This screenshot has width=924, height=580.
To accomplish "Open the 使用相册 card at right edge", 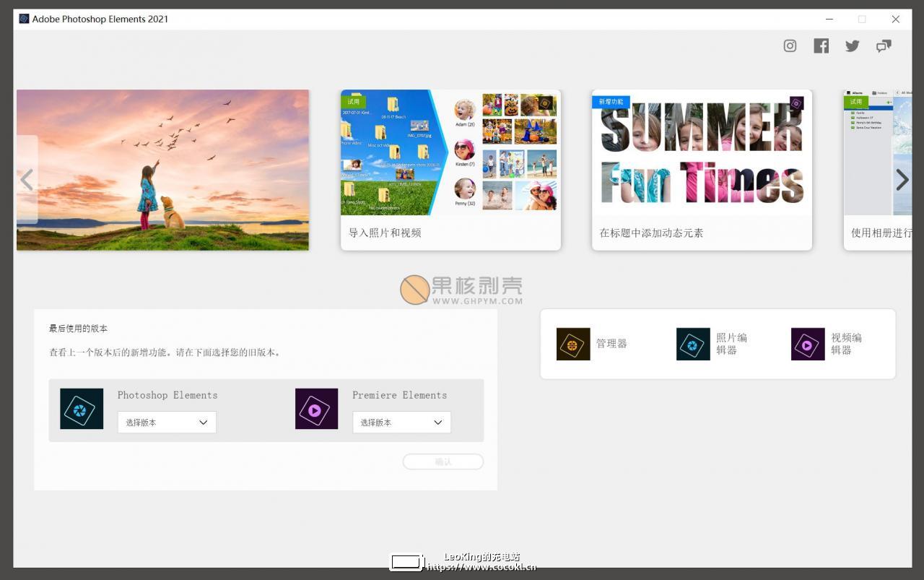I will pyautogui.click(x=878, y=170).
